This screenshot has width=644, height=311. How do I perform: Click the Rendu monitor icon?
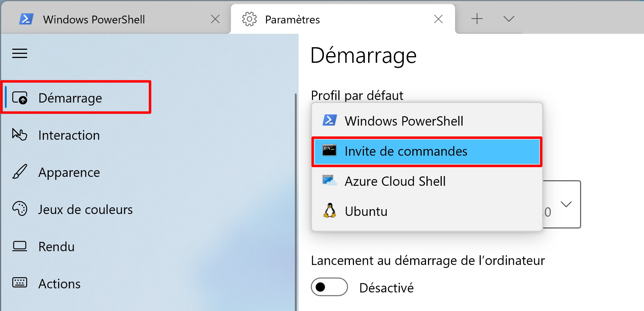point(20,246)
